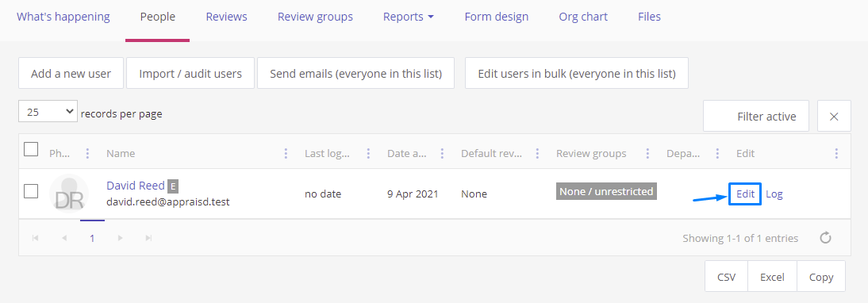The image size is (868, 303).
Task: Select the People tab
Action: tap(158, 17)
